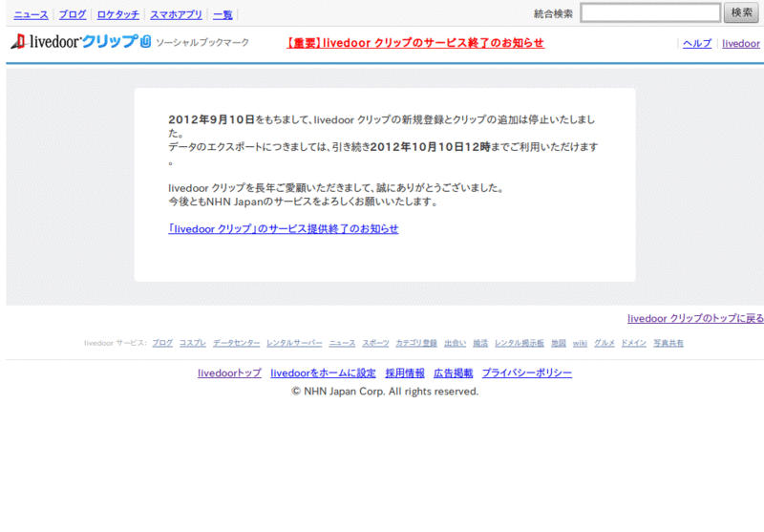This screenshot has height=532, width=764.
Task: Click livedoorをホームに設定 footer link
Action: point(323,373)
